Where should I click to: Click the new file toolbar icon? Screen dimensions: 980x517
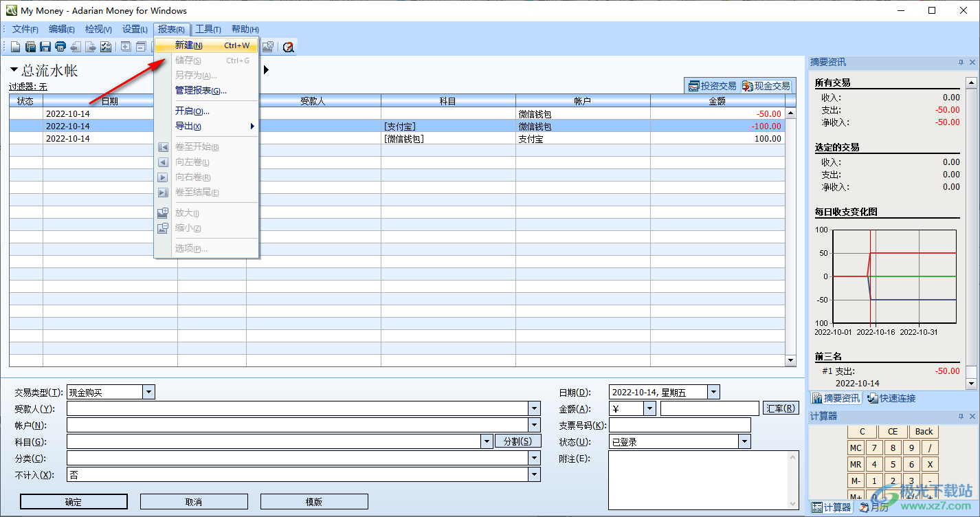(16, 47)
